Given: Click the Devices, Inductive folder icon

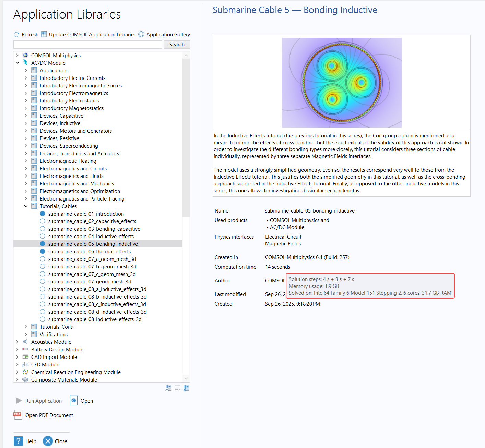Looking at the screenshot, I should 34,123.
